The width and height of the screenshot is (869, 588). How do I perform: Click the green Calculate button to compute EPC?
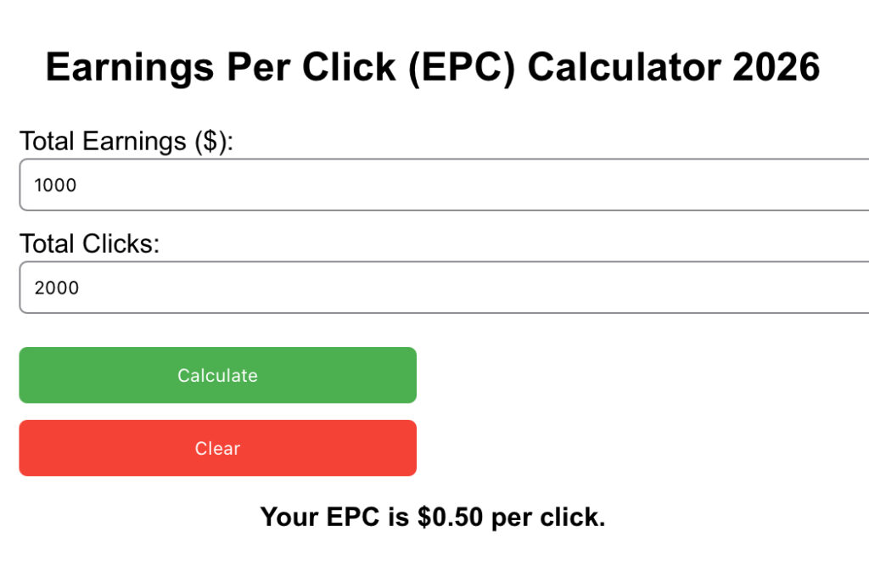pyautogui.click(x=217, y=375)
